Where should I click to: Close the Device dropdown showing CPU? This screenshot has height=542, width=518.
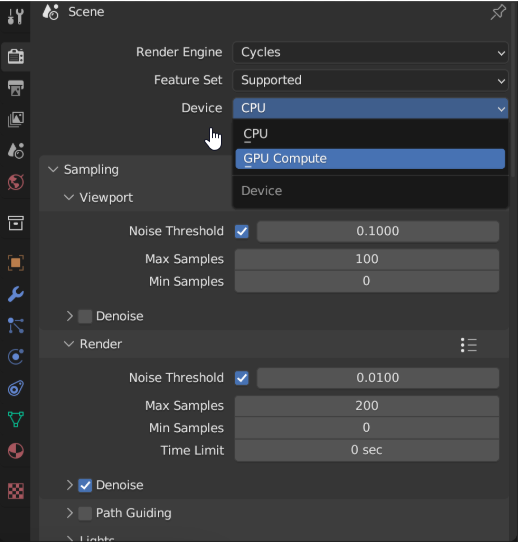(370, 108)
